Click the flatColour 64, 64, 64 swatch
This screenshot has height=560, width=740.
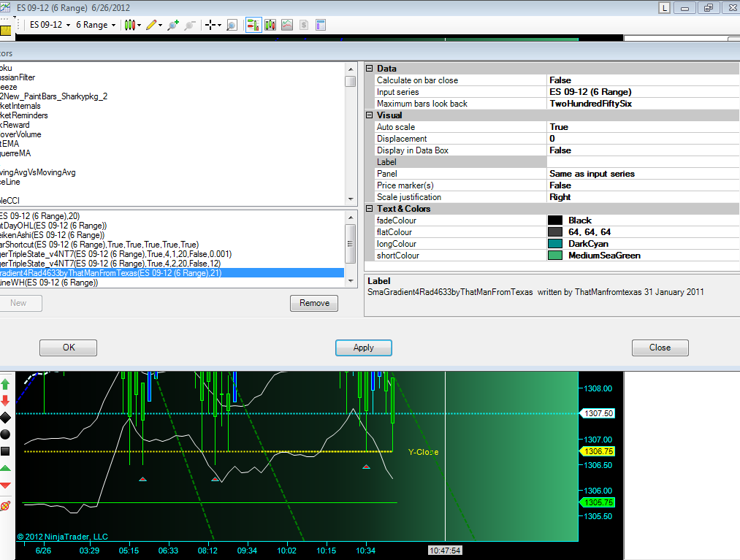[555, 232]
